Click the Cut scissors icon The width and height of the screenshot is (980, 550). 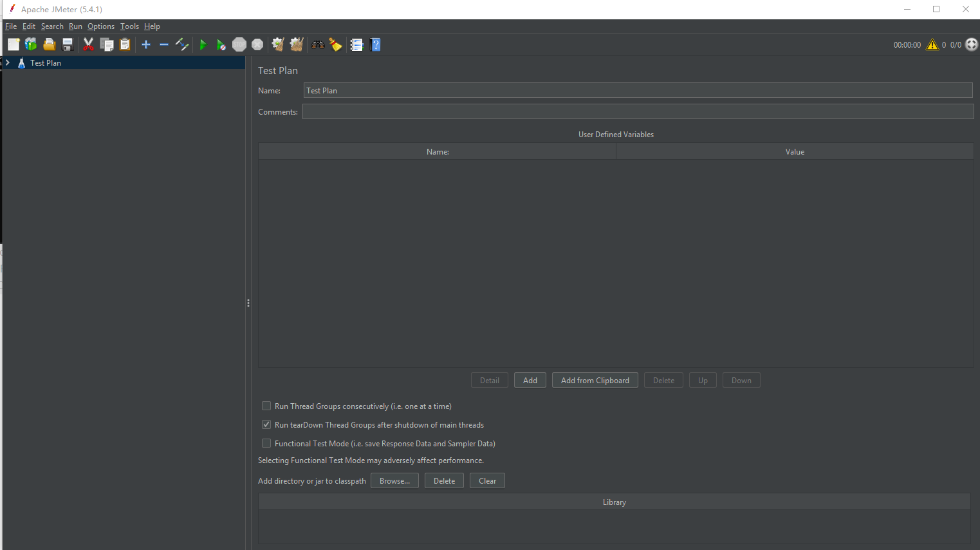[x=89, y=44]
